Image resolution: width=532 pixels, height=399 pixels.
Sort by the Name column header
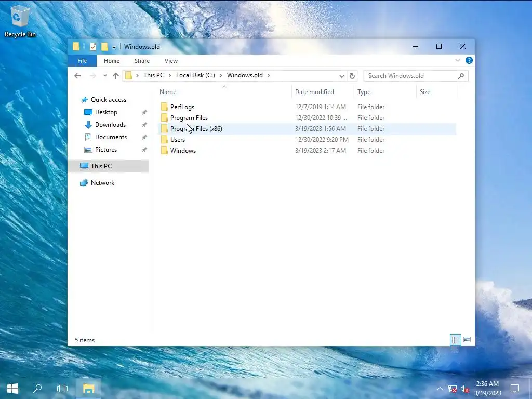point(224,92)
